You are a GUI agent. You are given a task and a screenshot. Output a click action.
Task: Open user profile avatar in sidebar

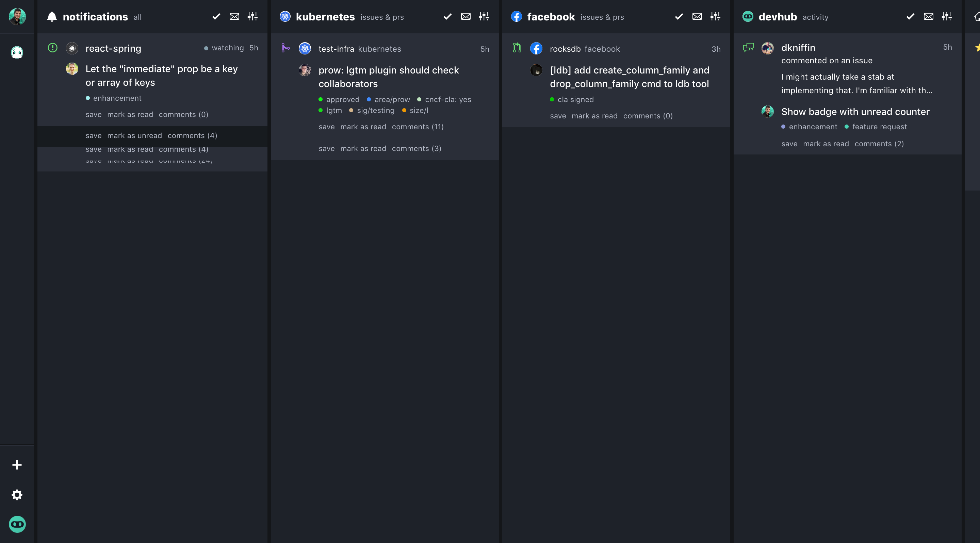(17, 16)
